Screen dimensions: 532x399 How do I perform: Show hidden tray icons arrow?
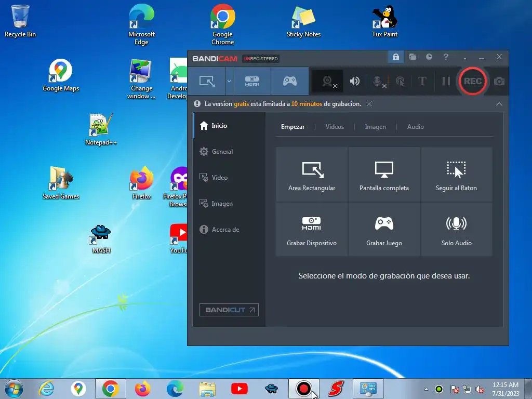pos(426,389)
